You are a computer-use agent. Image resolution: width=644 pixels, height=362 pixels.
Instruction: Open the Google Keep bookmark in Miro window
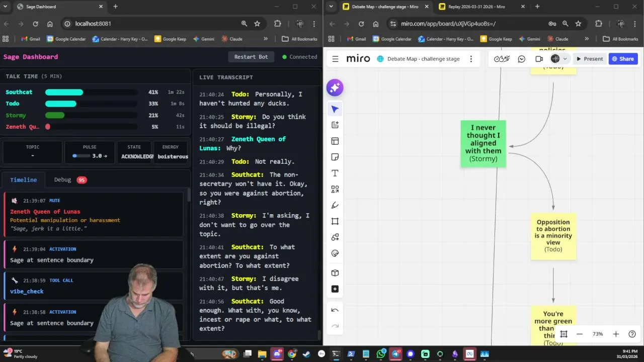click(x=496, y=39)
